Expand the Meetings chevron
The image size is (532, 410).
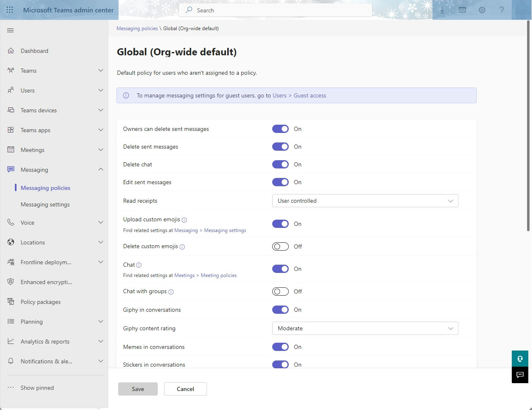coord(101,150)
